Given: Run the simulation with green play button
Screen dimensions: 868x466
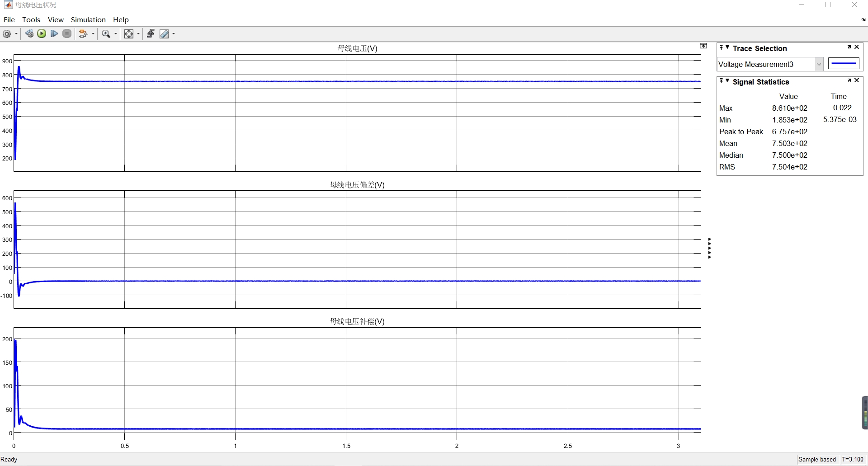Looking at the screenshot, I should pos(42,34).
